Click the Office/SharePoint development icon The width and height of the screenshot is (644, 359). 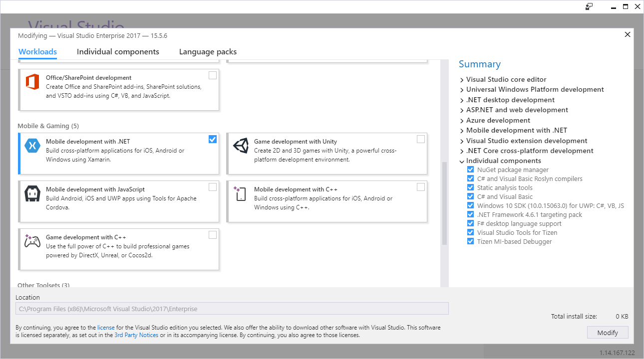click(32, 82)
